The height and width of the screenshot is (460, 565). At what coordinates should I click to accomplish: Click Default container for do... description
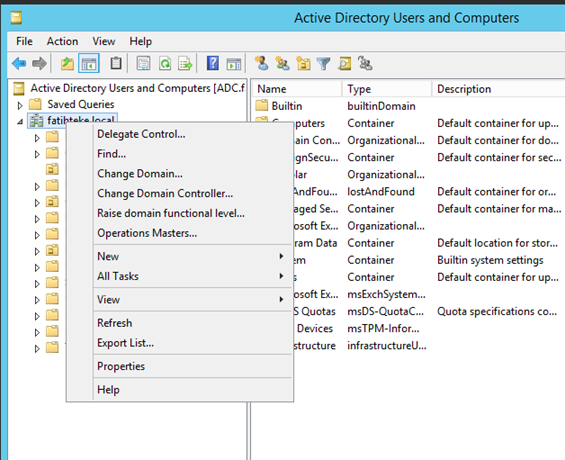pyautogui.click(x=498, y=140)
